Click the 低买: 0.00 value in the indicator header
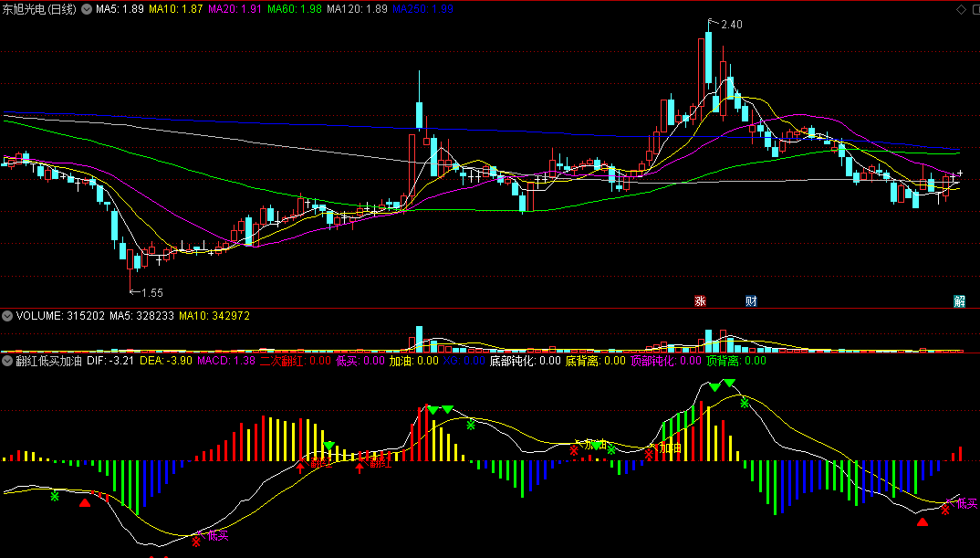This screenshot has width=980, height=558. coord(360,361)
